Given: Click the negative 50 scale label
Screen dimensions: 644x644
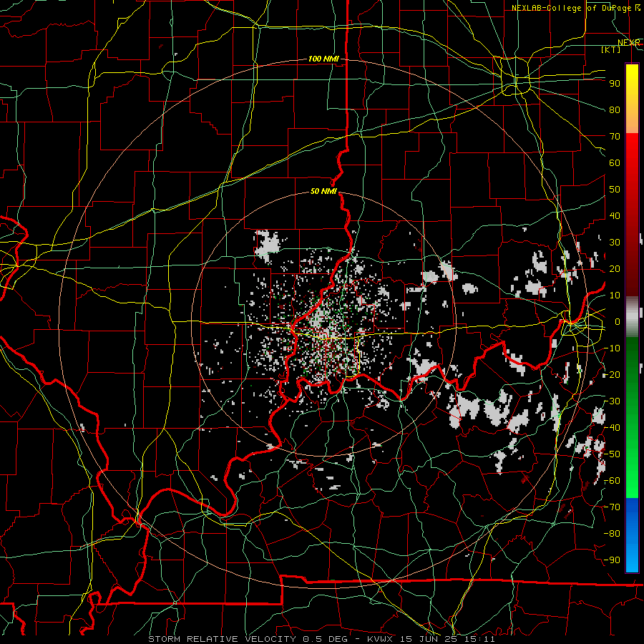Looking at the screenshot, I should (612, 454).
